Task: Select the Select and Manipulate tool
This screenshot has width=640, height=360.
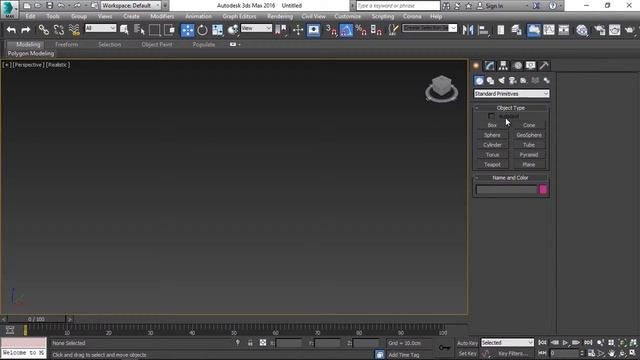Action: (298, 30)
